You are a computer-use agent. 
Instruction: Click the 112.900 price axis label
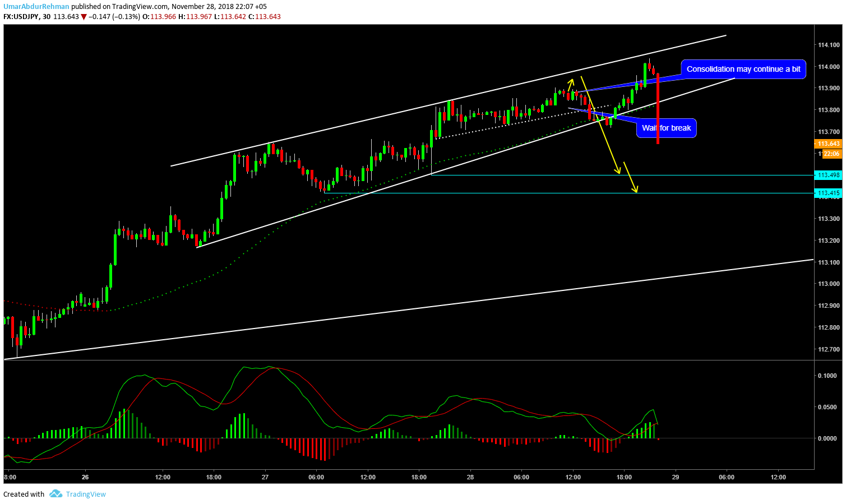click(x=829, y=306)
